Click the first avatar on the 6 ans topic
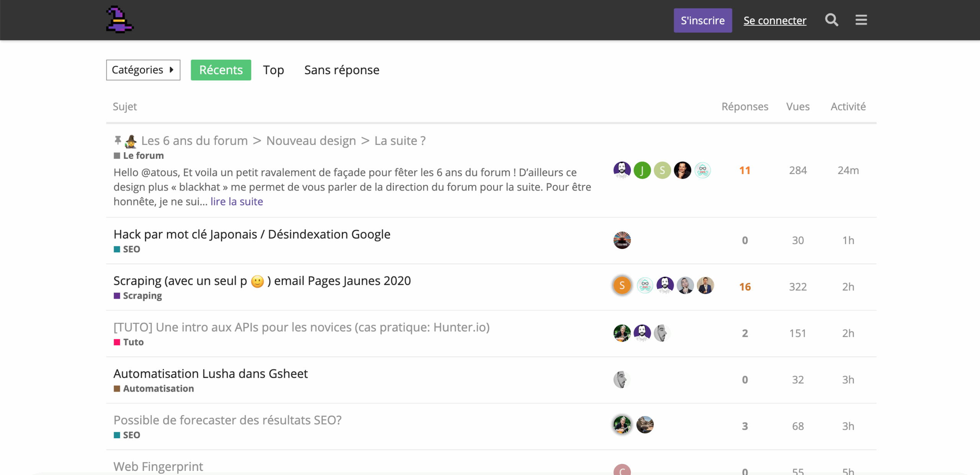980x475 pixels. (622, 170)
